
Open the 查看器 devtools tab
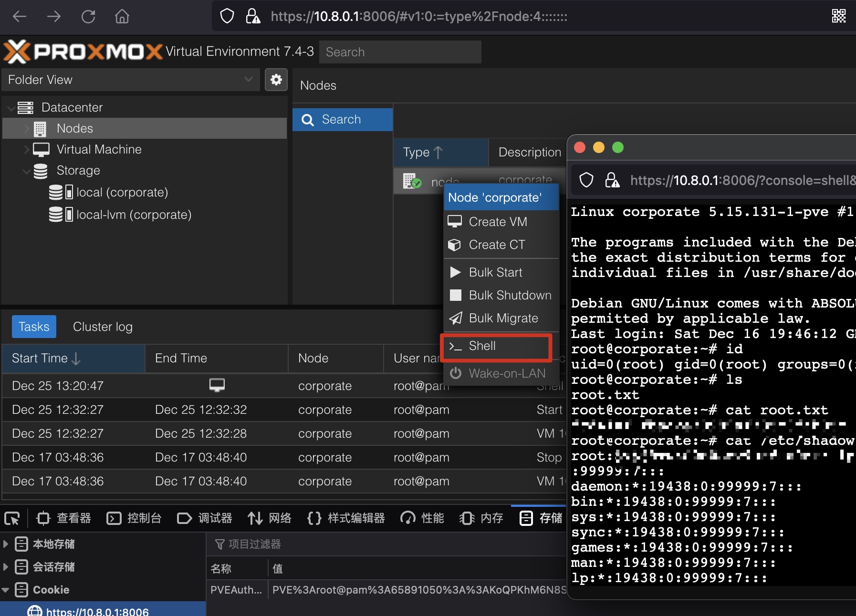[63, 518]
